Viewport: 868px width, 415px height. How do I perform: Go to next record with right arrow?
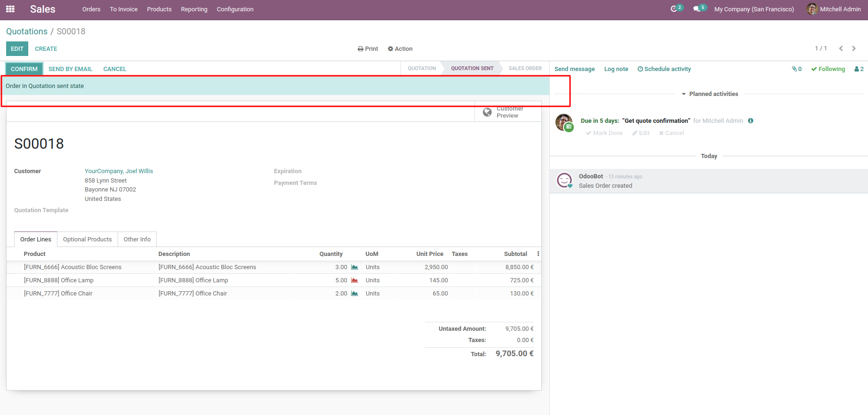(x=854, y=48)
